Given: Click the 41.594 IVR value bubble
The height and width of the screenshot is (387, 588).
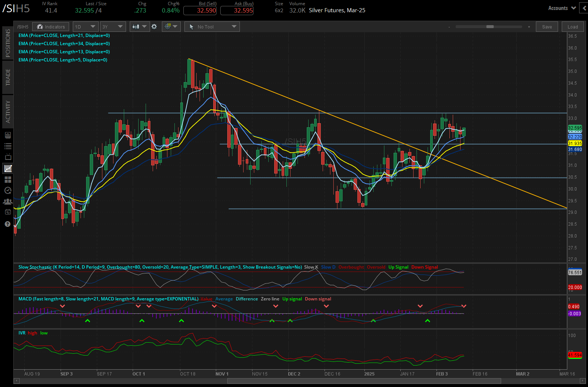Looking at the screenshot, I should click(x=575, y=355).
